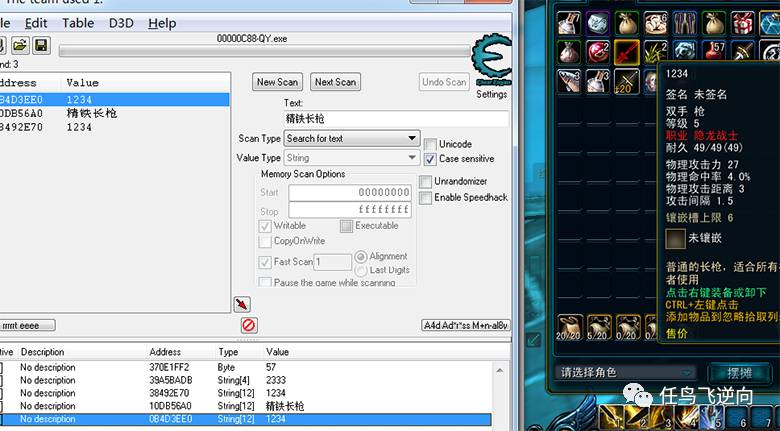Click the New Scan button

click(x=277, y=82)
